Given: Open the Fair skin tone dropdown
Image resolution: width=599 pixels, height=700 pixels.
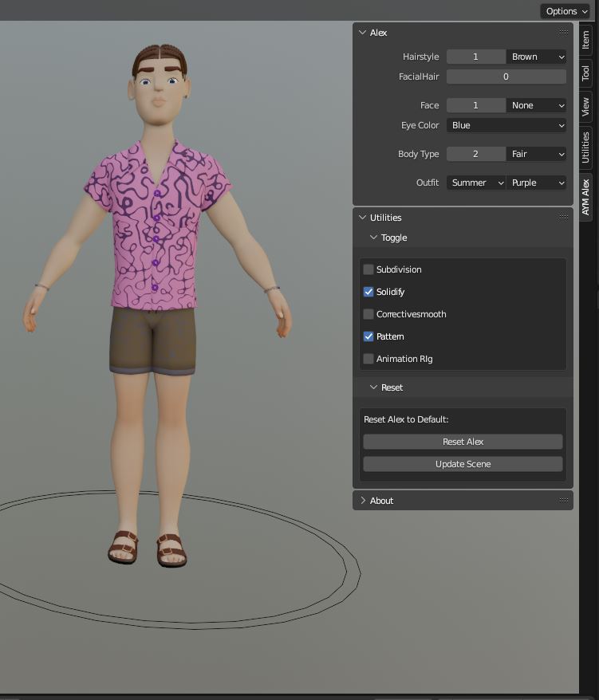Looking at the screenshot, I should tap(536, 154).
